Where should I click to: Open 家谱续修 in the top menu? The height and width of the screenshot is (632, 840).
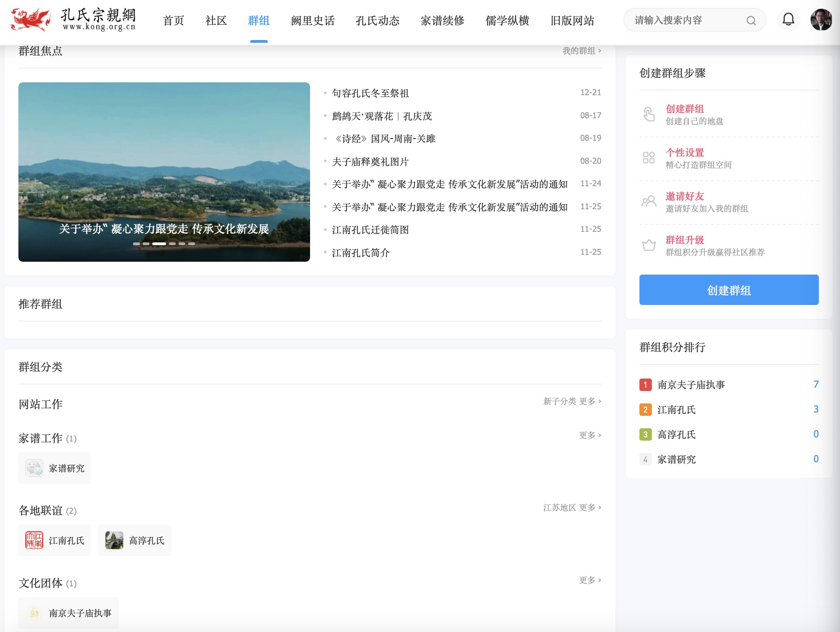tap(443, 21)
